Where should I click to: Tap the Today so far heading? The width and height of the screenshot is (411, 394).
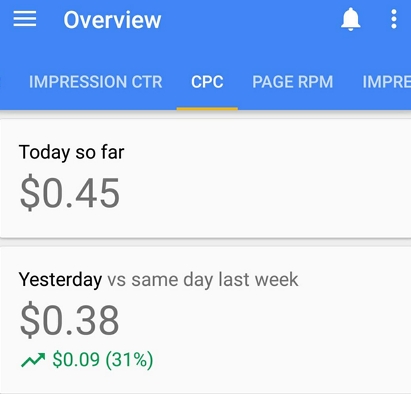[72, 153]
